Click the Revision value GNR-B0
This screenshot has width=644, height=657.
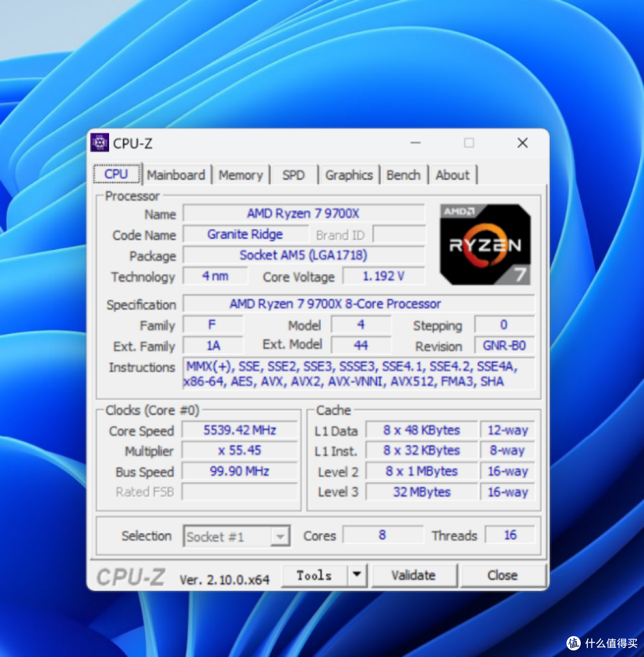point(504,346)
